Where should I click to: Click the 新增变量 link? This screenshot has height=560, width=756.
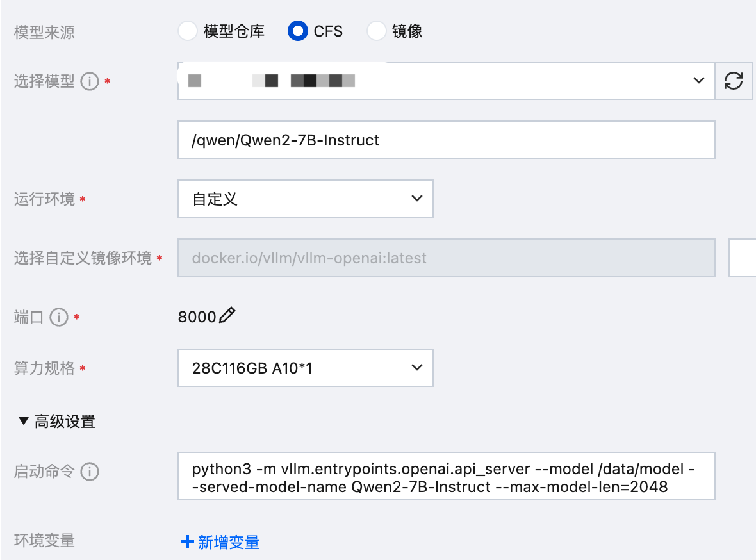click(x=228, y=542)
